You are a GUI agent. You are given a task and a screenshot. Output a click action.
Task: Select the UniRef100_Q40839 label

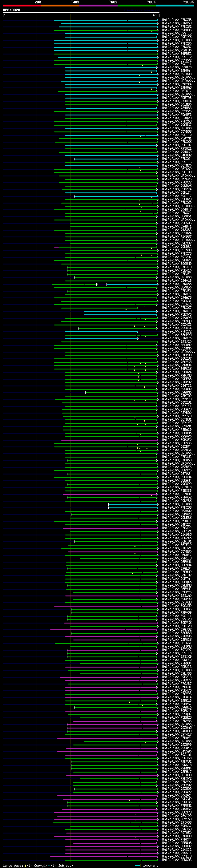tap(177, 731)
